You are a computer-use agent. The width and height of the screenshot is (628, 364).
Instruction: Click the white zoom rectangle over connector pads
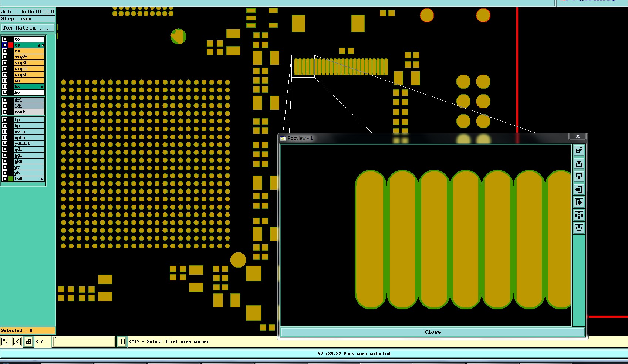(303, 67)
